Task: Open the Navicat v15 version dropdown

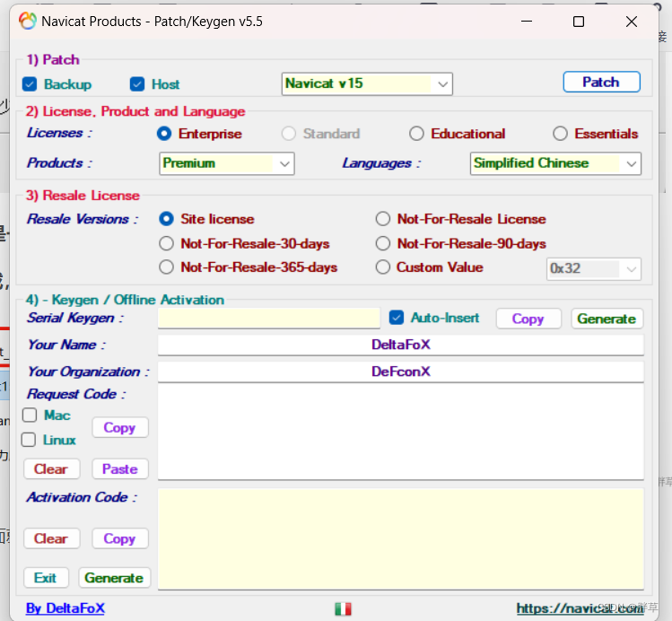Action: pos(367,83)
